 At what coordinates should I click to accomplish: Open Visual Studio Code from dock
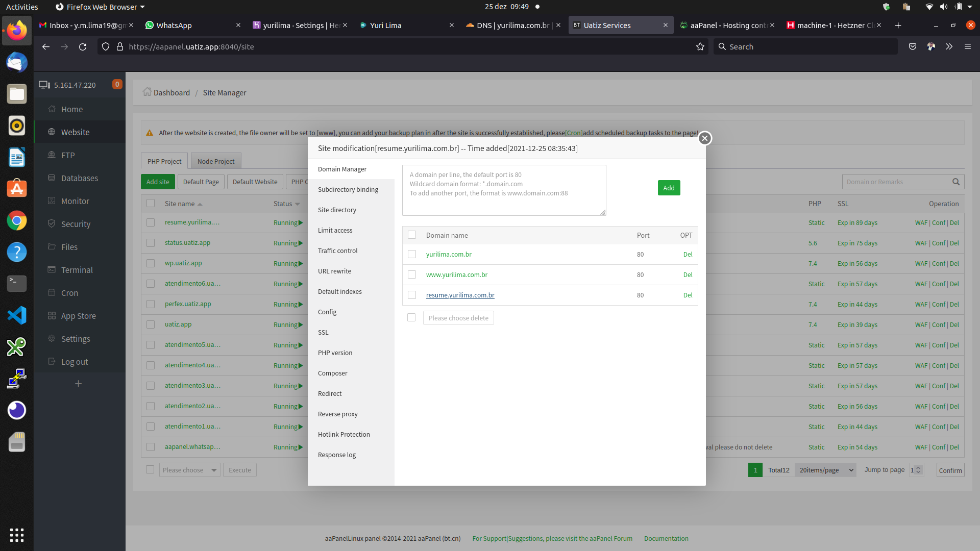17,315
